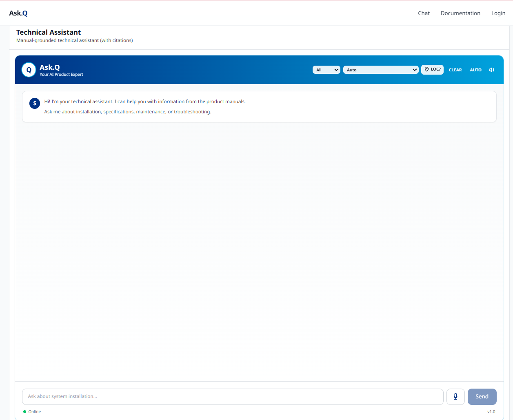Click 'Your AI Product Expert' subtitle
513x420 pixels.
tap(61, 75)
